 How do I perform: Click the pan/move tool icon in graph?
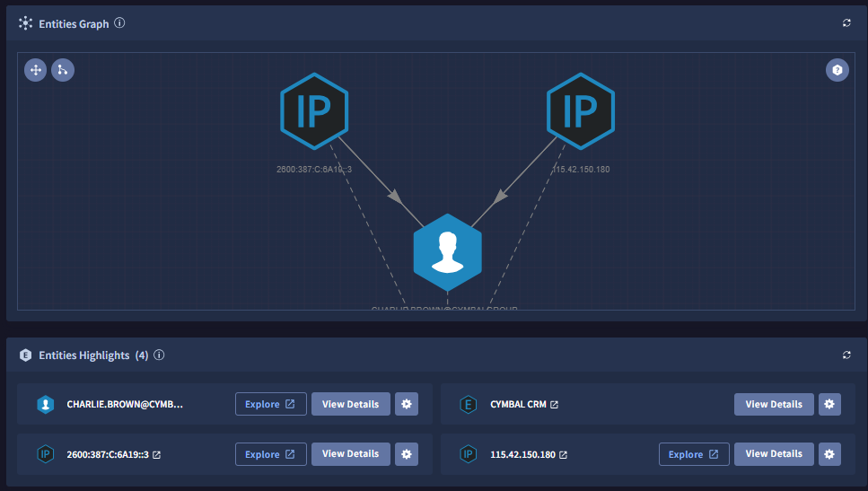35,70
